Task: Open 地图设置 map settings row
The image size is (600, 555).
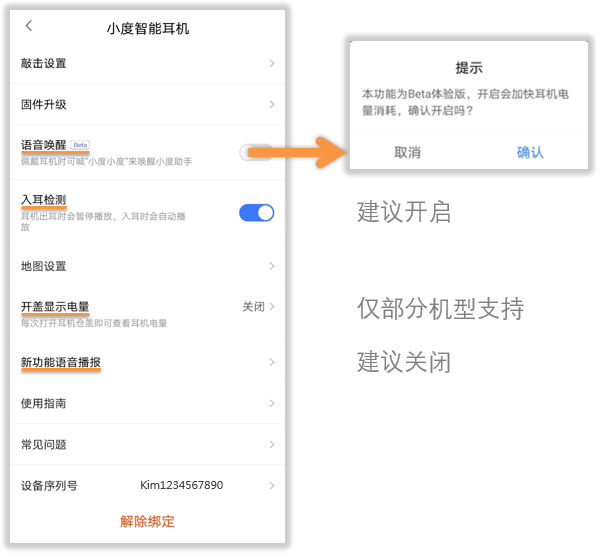Action: pos(147,266)
